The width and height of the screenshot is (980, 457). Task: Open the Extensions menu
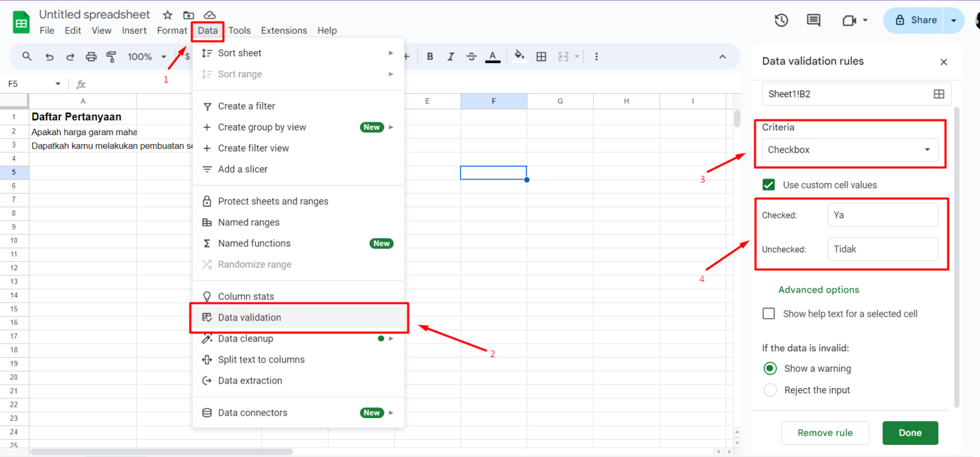pos(284,30)
